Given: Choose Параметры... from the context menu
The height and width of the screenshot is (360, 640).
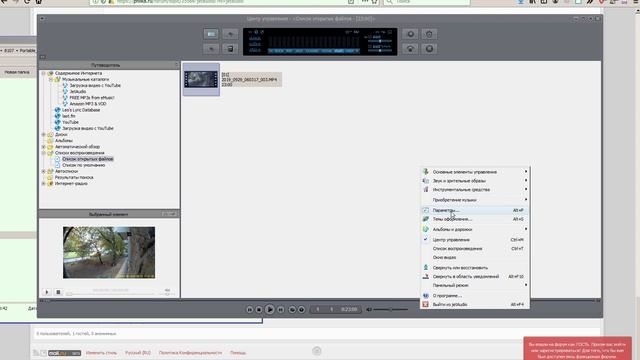Looking at the screenshot, I should (x=475, y=210).
